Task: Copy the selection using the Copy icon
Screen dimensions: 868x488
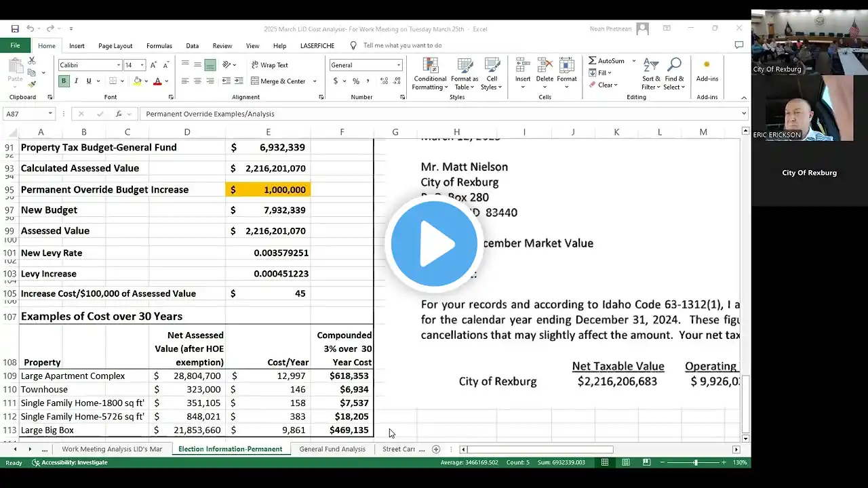Action: [x=31, y=73]
